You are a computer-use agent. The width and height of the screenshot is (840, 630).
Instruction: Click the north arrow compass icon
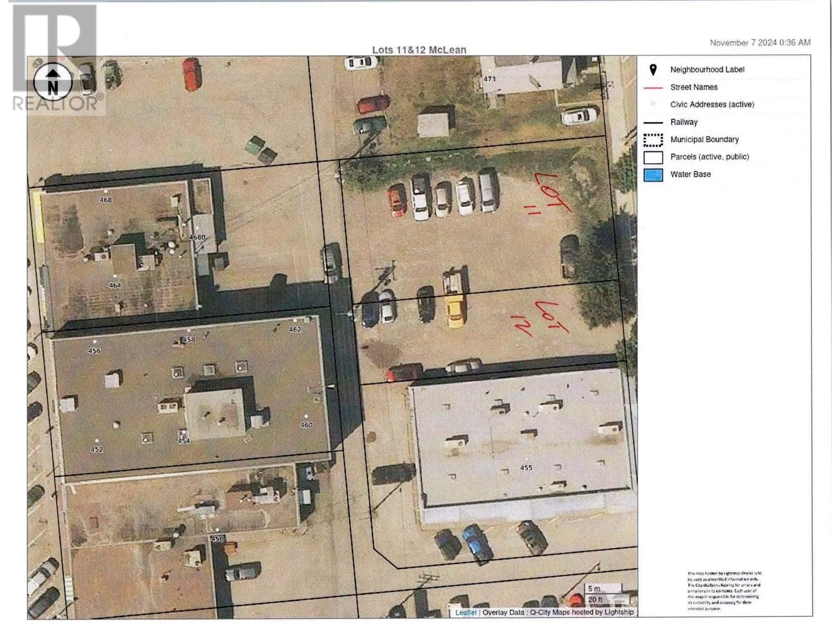click(52, 82)
